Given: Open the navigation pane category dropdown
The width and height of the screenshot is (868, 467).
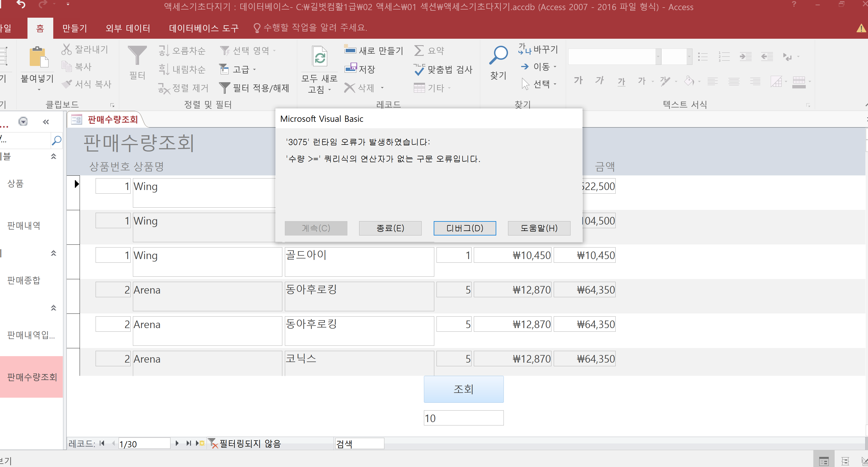Looking at the screenshot, I should (23, 122).
